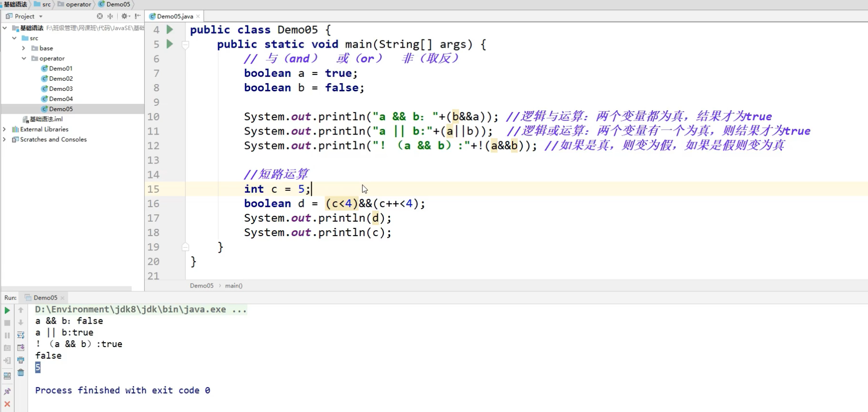Clear console with the trash icon
Viewport: 868px width, 412px height.
tap(21, 373)
